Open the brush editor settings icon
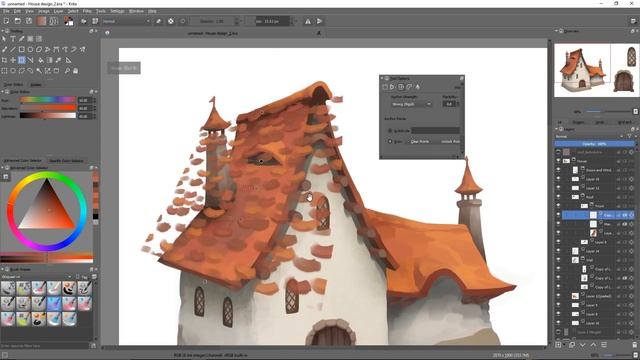The height and width of the screenshot is (360, 640). [84, 21]
